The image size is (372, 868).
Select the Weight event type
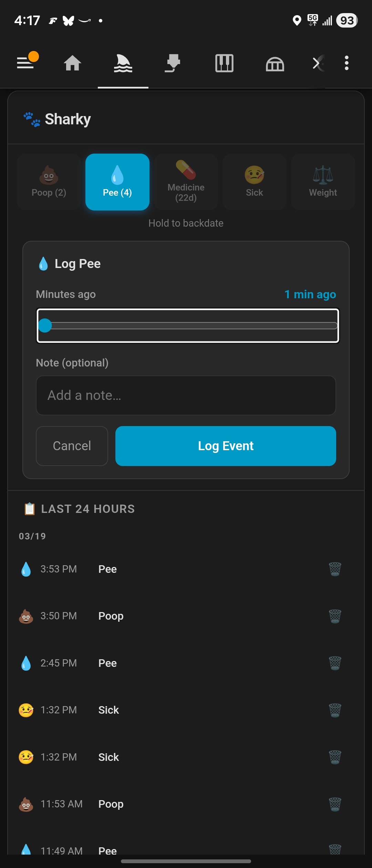(323, 182)
